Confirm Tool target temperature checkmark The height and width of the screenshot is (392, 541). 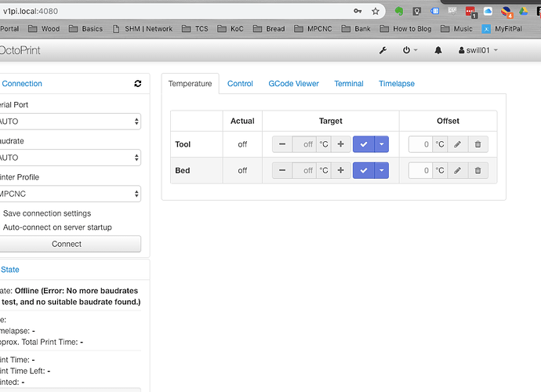pyautogui.click(x=363, y=144)
